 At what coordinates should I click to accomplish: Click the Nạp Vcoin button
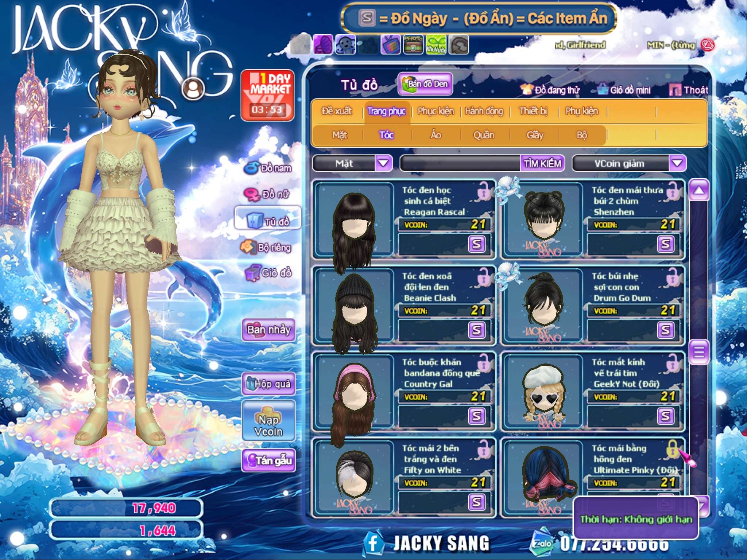tap(269, 421)
